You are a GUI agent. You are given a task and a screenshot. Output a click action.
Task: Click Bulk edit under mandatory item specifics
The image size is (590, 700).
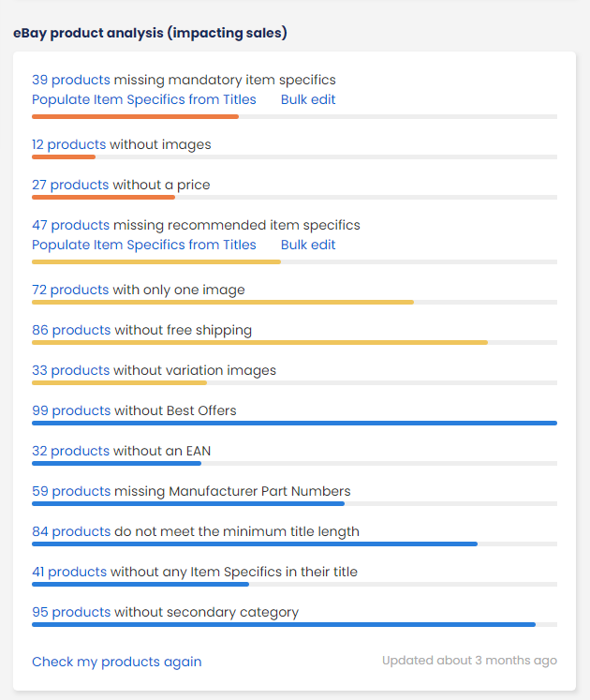[308, 99]
